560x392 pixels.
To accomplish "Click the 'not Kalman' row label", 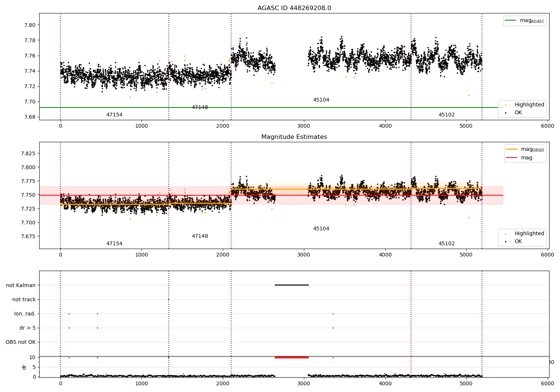I will click(x=21, y=285).
